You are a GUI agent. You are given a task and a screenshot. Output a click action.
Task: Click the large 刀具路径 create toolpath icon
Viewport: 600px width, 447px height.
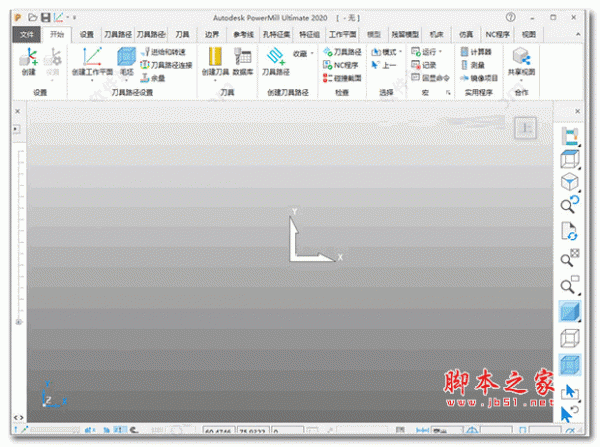click(x=276, y=61)
